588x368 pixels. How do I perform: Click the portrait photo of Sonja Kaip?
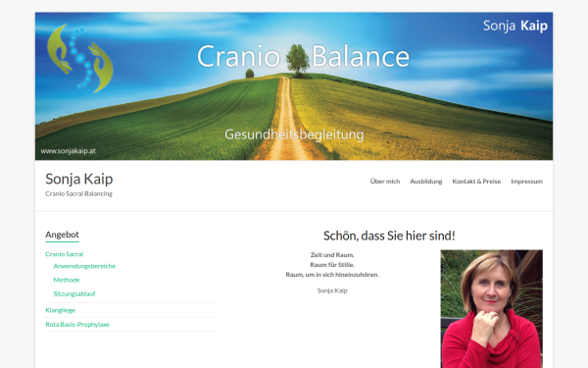pyautogui.click(x=491, y=309)
